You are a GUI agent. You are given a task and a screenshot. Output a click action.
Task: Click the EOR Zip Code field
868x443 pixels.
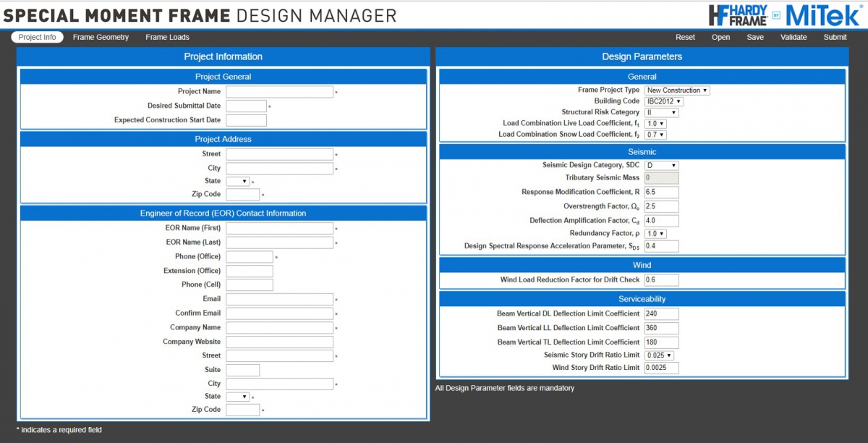(242, 410)
